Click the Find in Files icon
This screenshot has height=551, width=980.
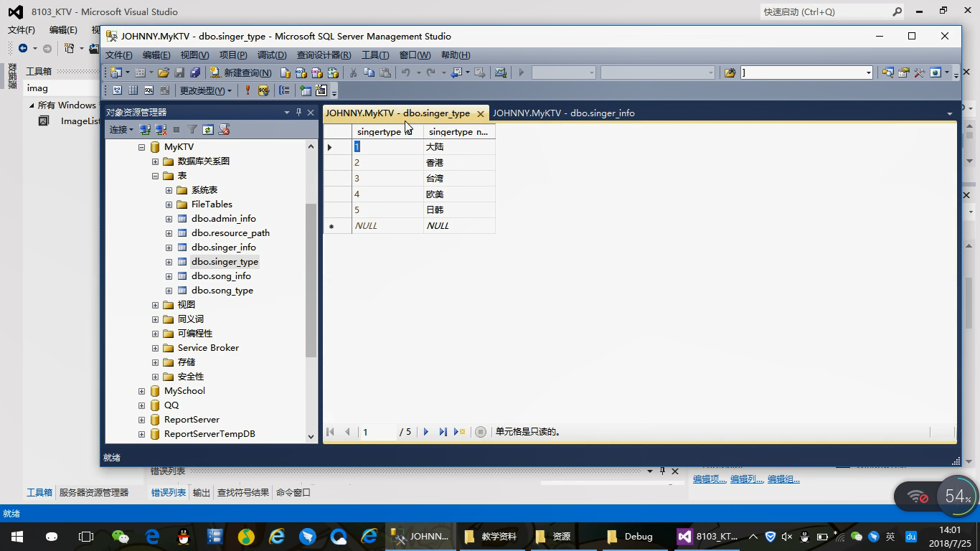pos(730,72)
